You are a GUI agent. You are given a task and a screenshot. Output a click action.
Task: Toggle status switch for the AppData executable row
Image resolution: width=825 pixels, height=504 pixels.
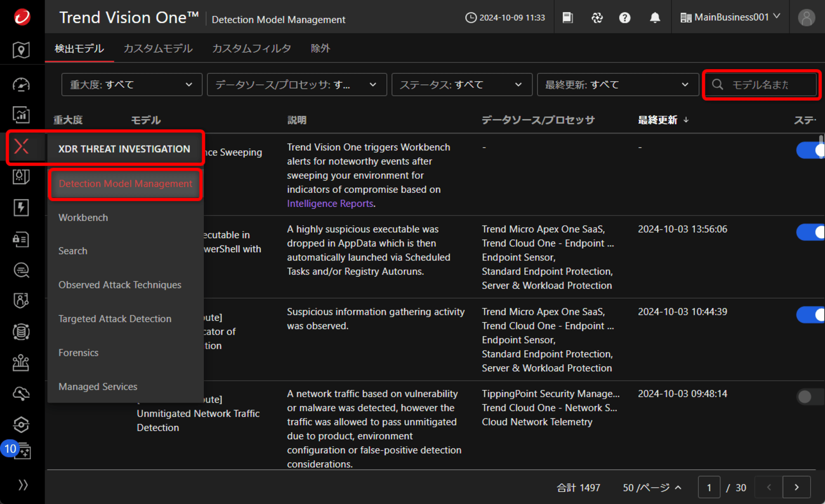point(810,232)
